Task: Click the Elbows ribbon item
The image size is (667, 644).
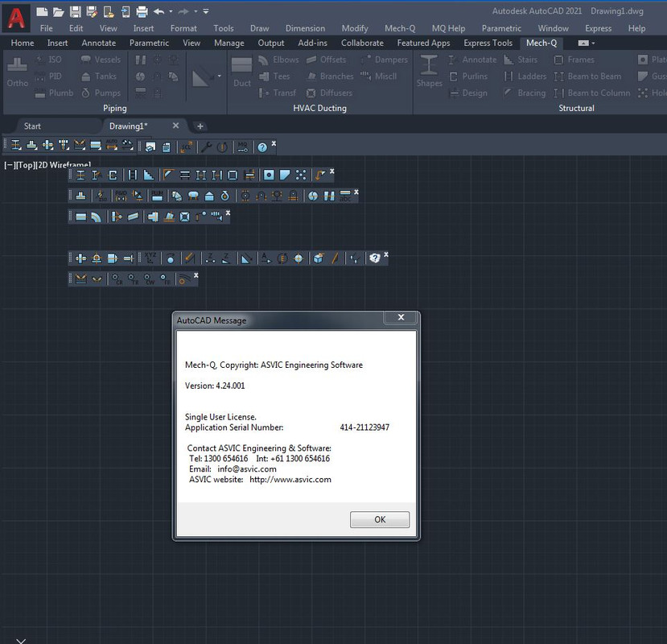Action: (278, 60)
